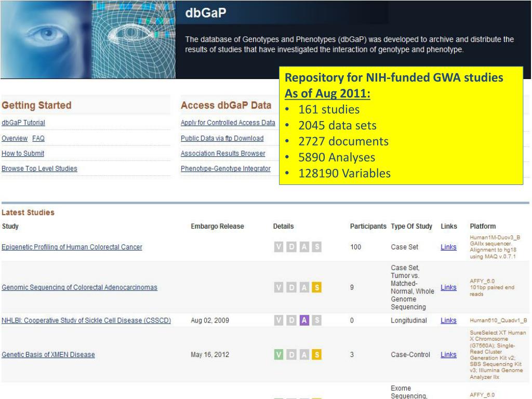Click embargo date May 16, 2012

[210, 354]
